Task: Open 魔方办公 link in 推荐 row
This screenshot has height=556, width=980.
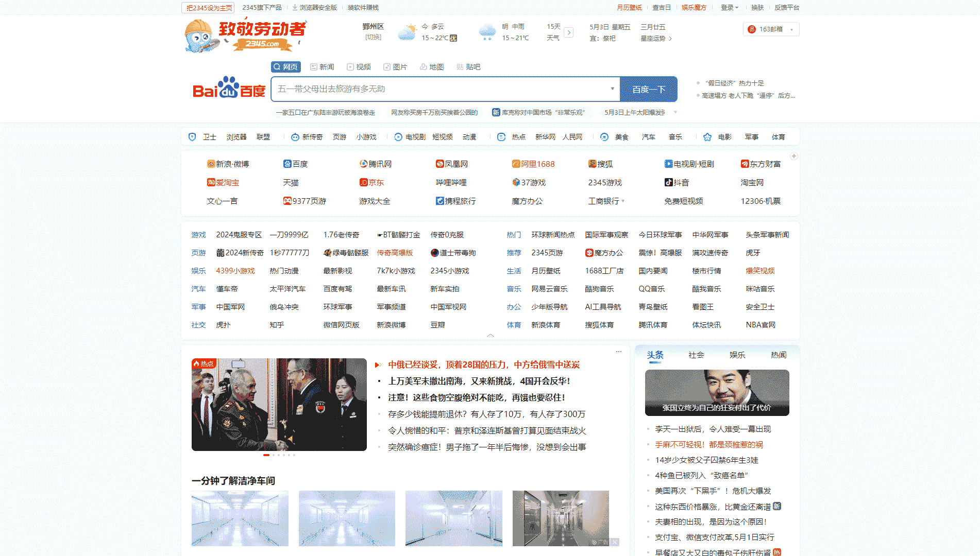Action: point(604,253)
